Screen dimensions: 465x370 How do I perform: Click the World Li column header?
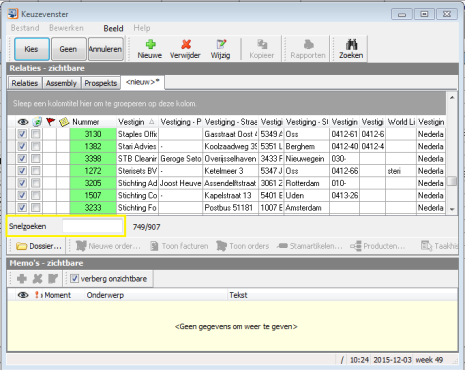[401, 122]
